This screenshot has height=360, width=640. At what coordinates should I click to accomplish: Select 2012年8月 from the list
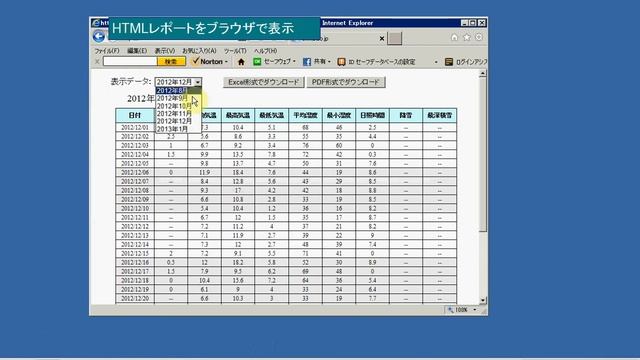click(178, 91)
